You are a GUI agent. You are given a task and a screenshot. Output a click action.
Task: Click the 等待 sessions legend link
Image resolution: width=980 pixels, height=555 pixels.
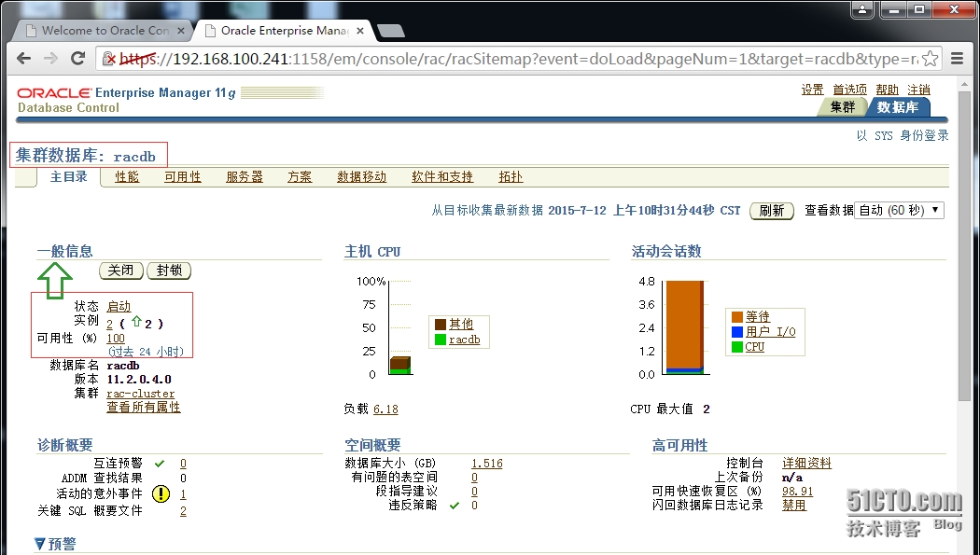758,317
